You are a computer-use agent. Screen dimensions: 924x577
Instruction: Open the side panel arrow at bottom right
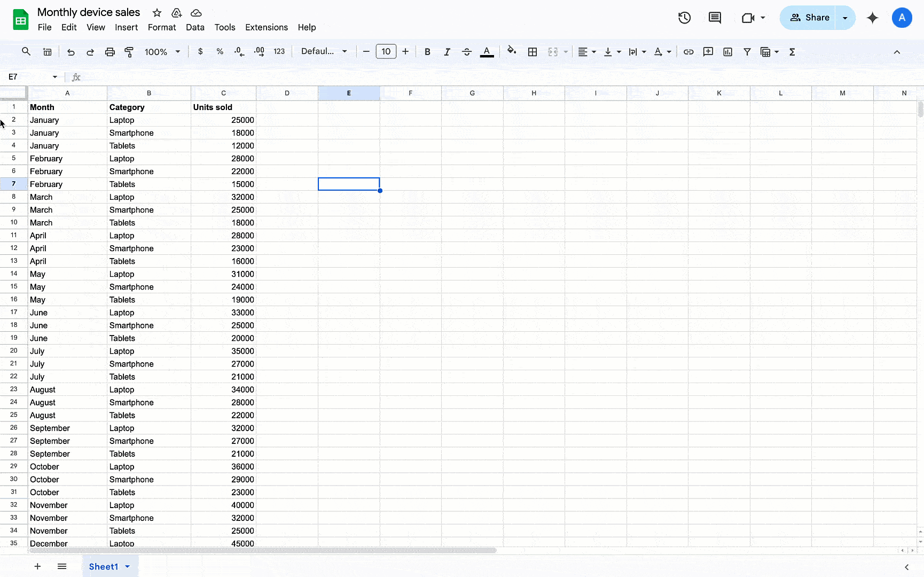(x=906, y=567)
